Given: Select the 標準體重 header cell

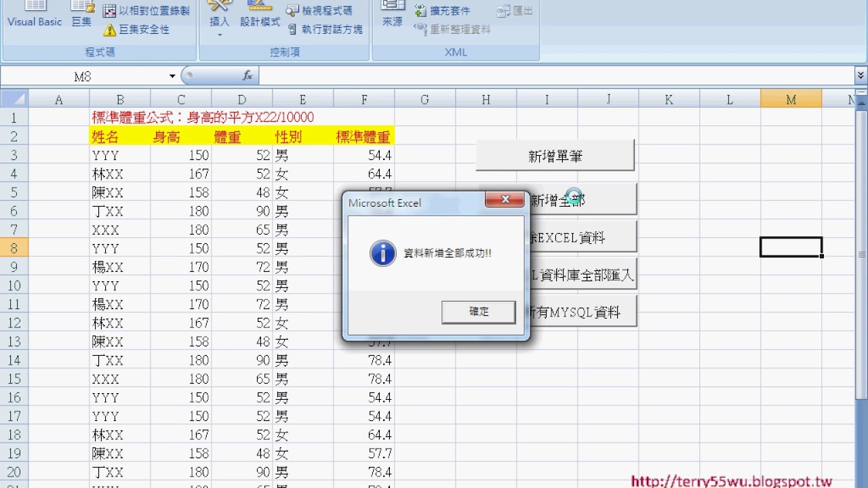Looking at the screenshot, I should coord(364,136).
